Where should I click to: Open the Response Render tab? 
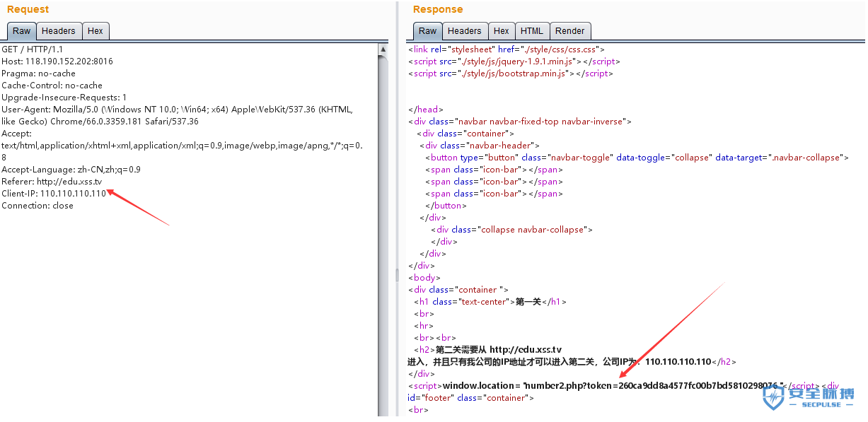570,31
